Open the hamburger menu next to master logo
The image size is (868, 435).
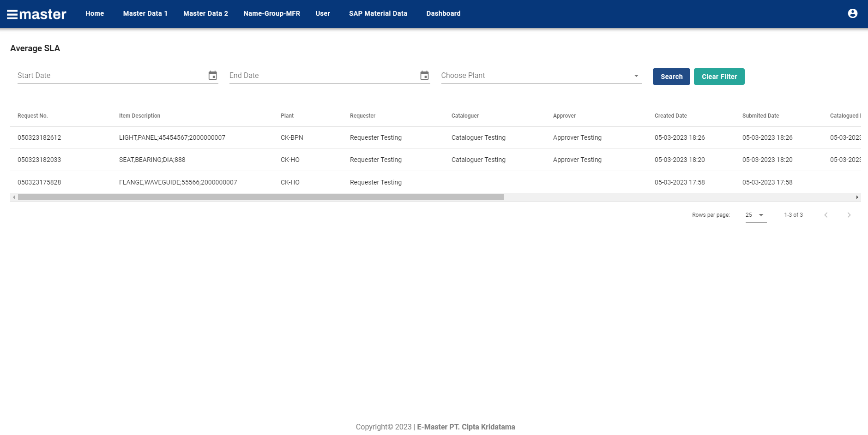12,13
